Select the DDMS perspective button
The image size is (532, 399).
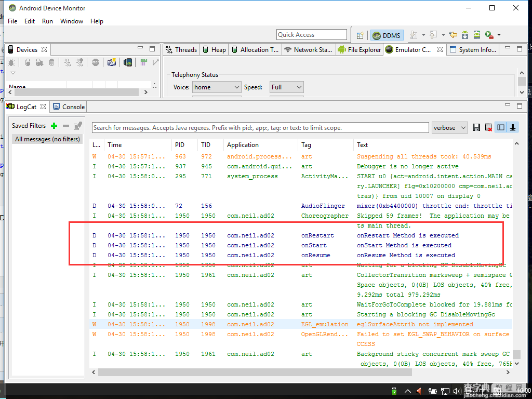[x=387, y=35]
